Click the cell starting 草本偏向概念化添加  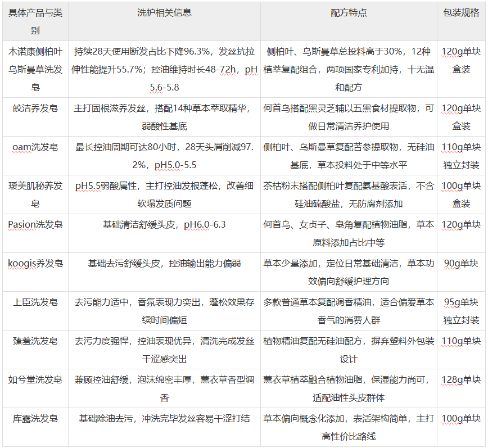[349, 427]
